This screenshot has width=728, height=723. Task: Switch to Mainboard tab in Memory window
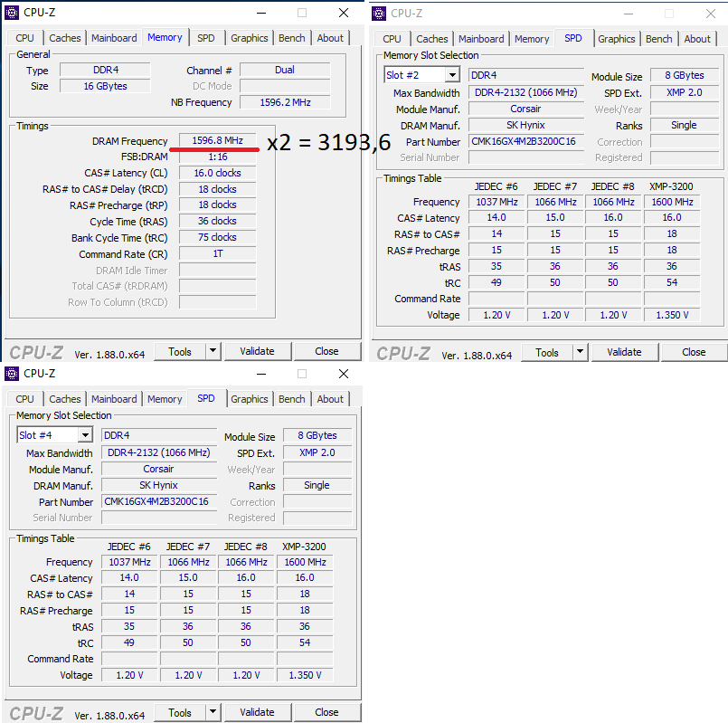coord(114,38)
